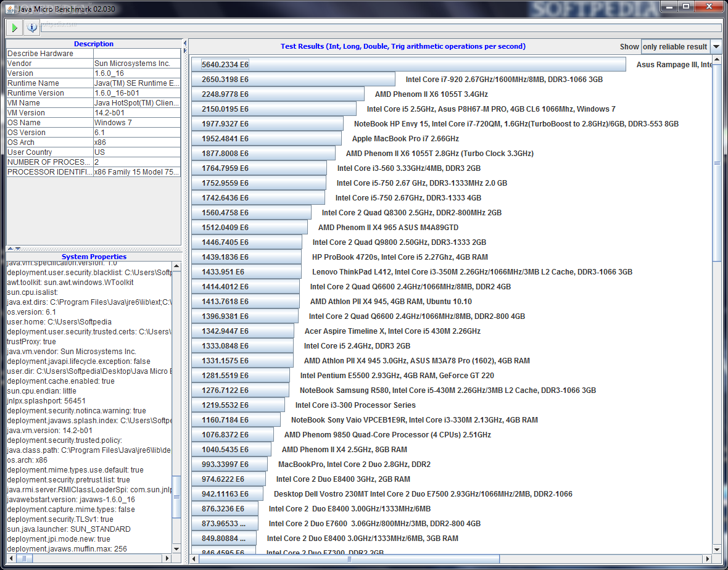Click the Desktop Dell Vostro 230MT label
This screenshot has width=728, height=570.
point(423,494)
